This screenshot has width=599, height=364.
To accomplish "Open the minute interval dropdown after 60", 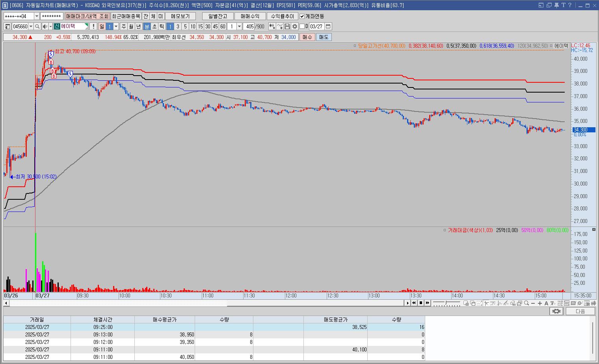I will (x=239, y=26).
